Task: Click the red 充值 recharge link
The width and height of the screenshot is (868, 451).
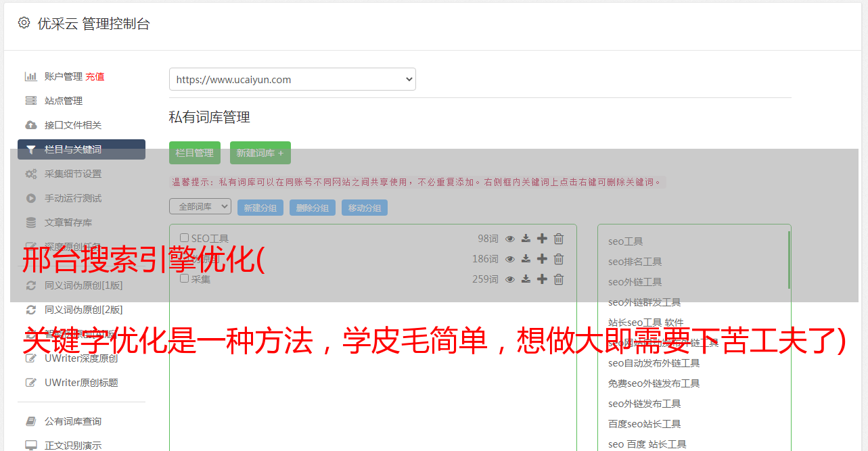Action: coord(95,76)
